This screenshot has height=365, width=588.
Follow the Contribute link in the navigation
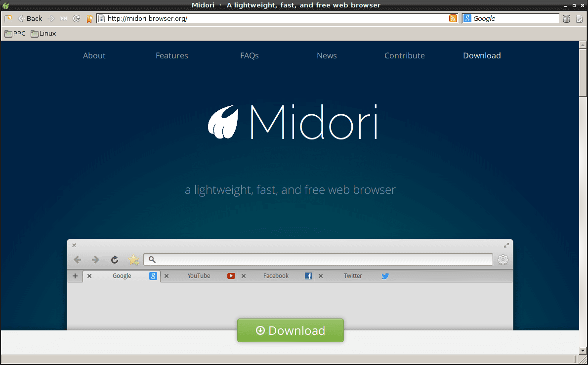(404, 55)
